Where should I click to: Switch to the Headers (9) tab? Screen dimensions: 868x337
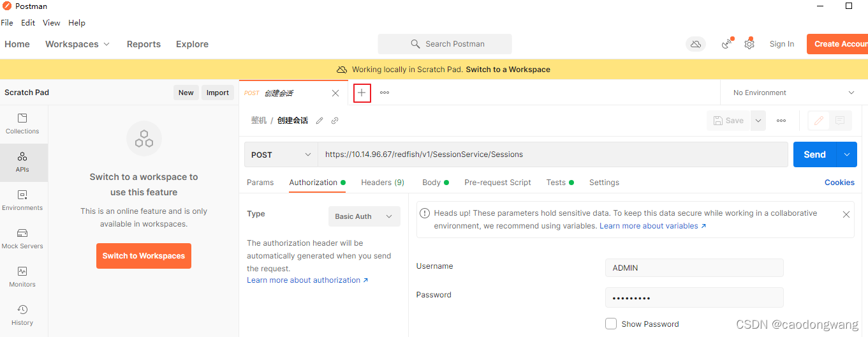pyautogui.click(x=383, y=182)
